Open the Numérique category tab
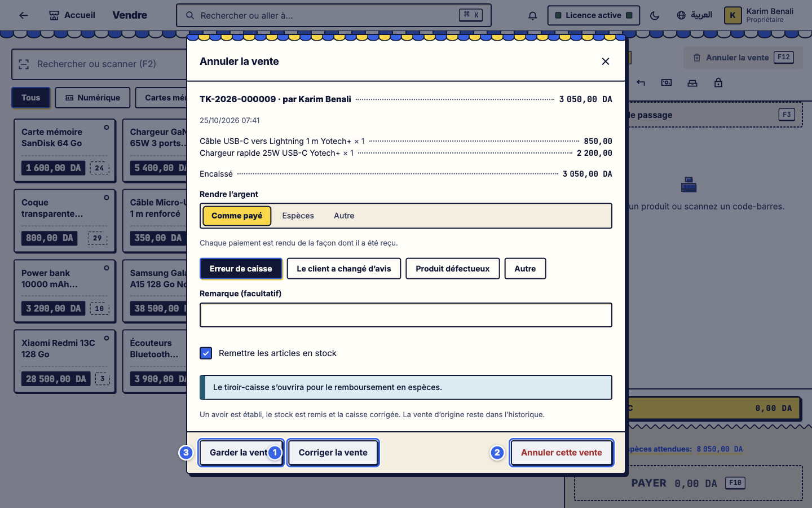812x508 pixels. click(x=93, y=98)
